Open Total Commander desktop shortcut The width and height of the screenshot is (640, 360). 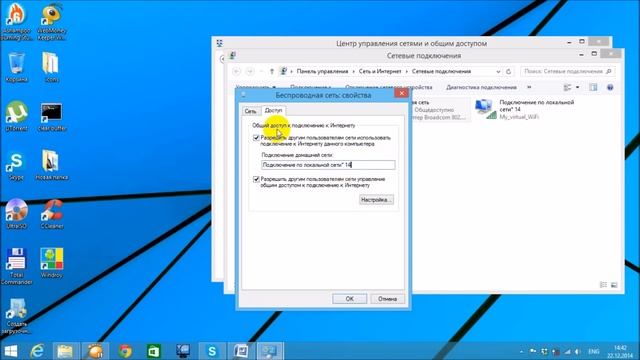pos(16,266)
